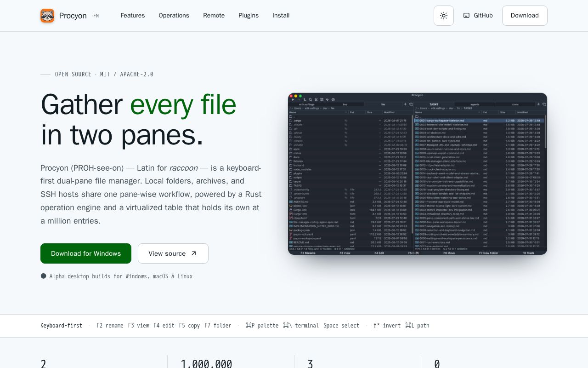
Task: Click the plus new-tab icon in the left preview pane
Action: 405,104
